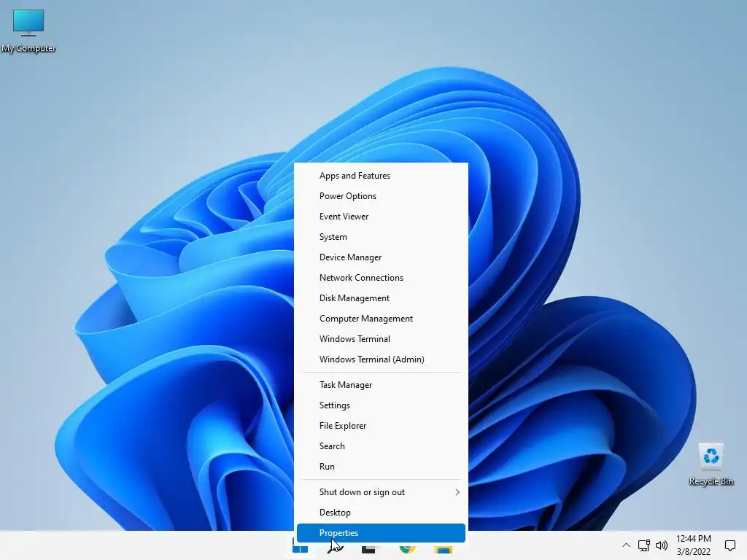Select Power Options from the menu
The width and height of the screenshot is (747, 560).
(381, 196)
